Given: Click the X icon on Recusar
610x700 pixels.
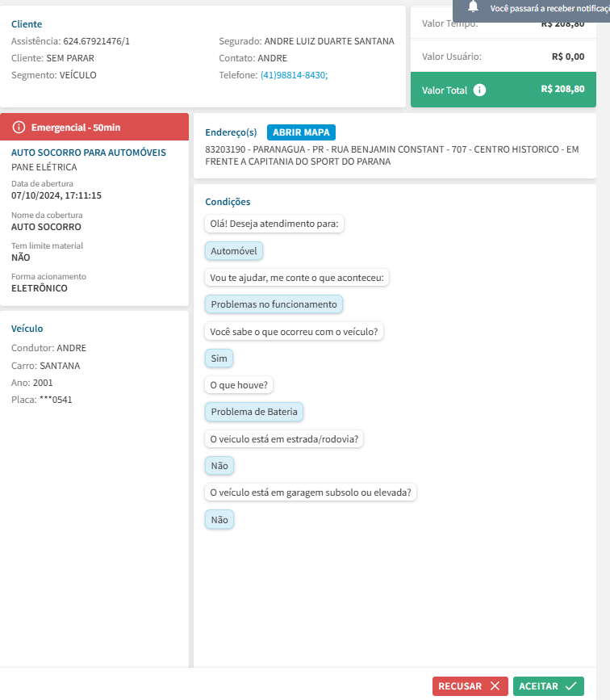Looking at the screenshot, I should tap(495, 686).
